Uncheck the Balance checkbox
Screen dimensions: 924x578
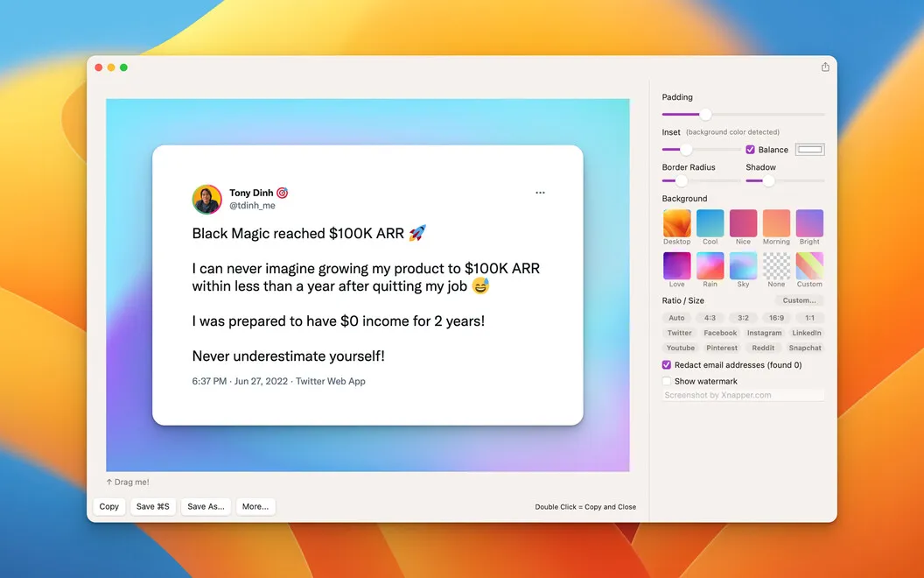[x=750, y=150]
